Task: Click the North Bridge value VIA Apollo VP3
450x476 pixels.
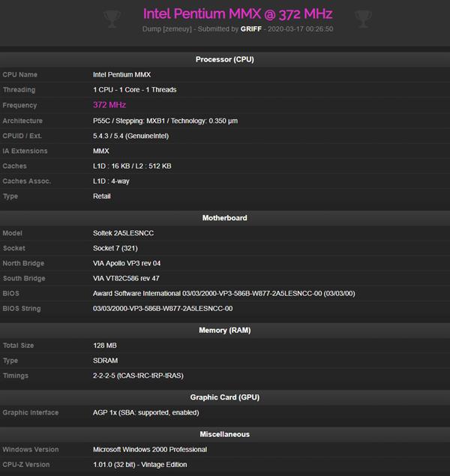Action: pos(127,263)
